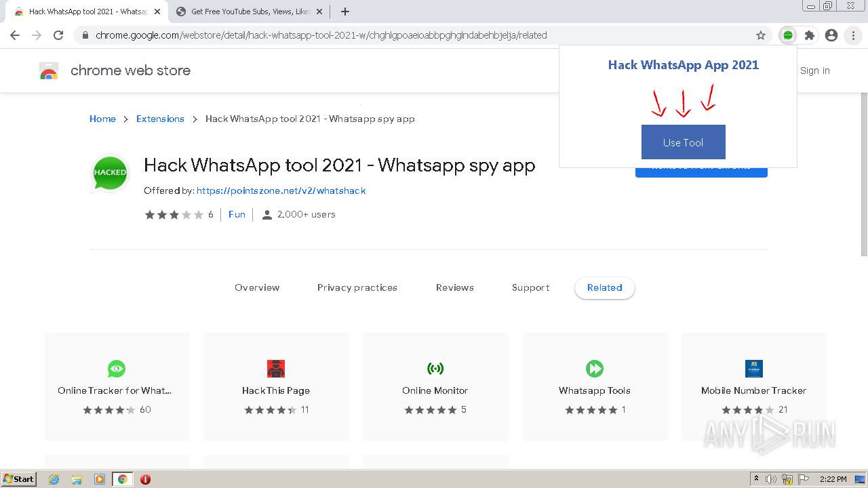
Task: Click the Chrome taskbar button
Action: point(123,479)
